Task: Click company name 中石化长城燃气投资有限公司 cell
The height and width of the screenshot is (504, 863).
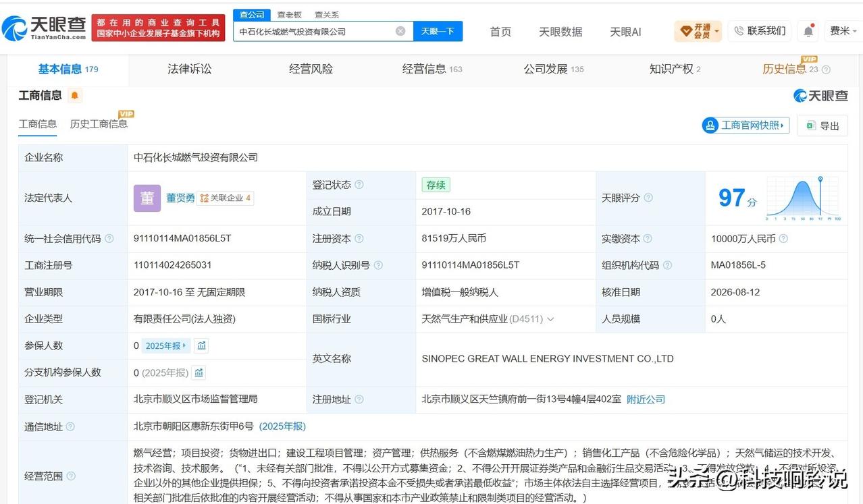Action: point(196,157)
